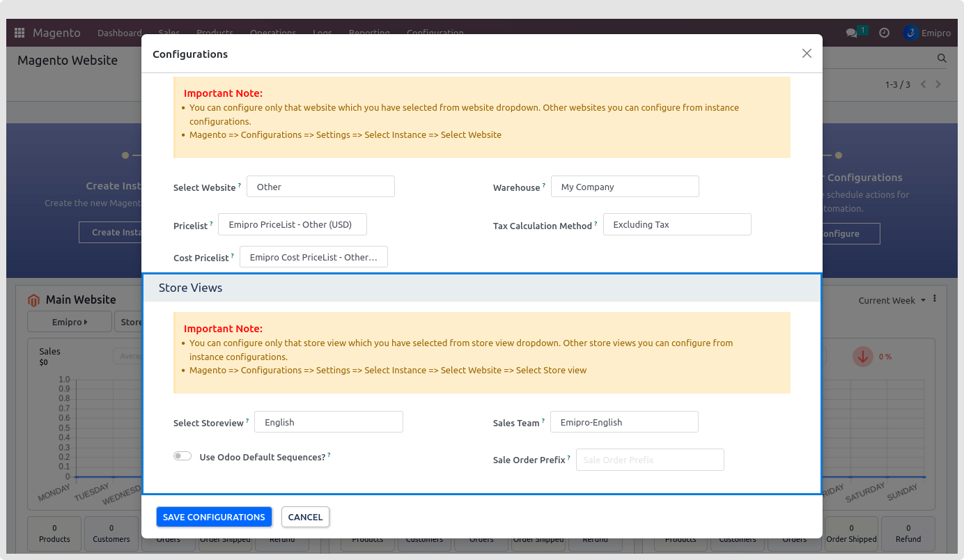Open the dashboard kebab options menu

(x=935, y=299)
